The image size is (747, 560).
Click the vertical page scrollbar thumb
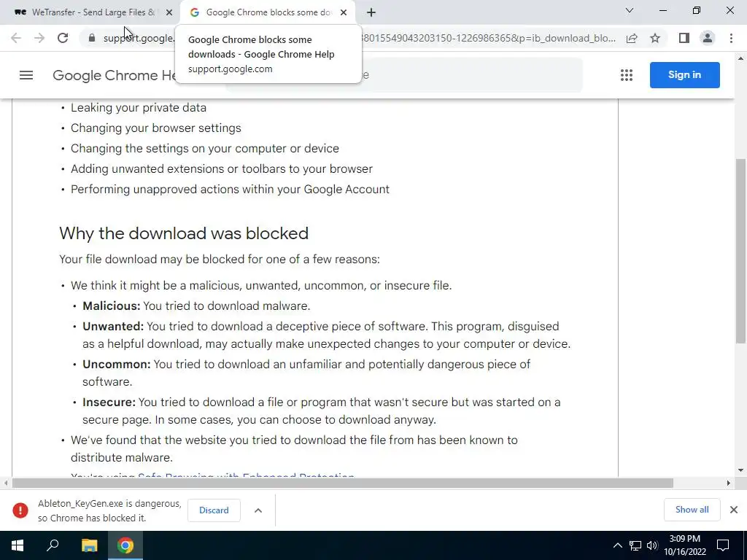click(740, 251)
